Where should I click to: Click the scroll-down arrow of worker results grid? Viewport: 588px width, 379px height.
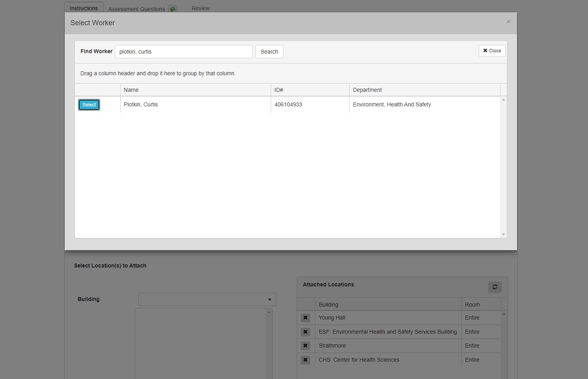coord(503,234)
